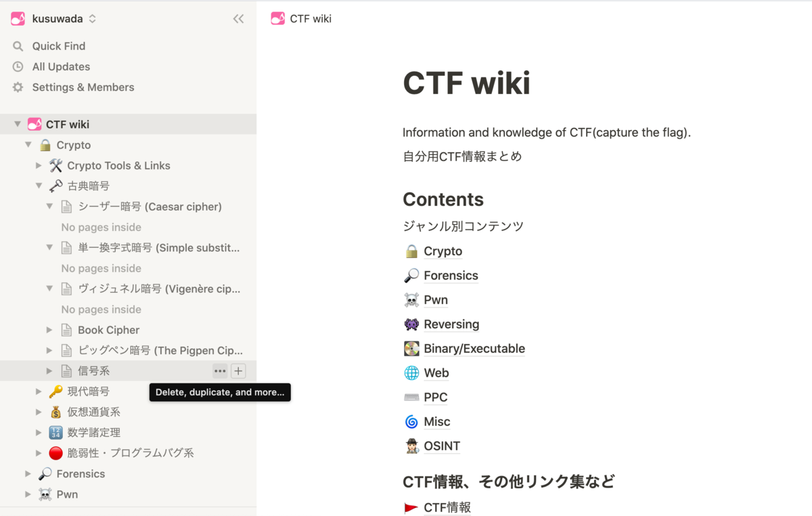Click the Reversing alien monster icon
The image size is (812, 516).
pos(411,324)
